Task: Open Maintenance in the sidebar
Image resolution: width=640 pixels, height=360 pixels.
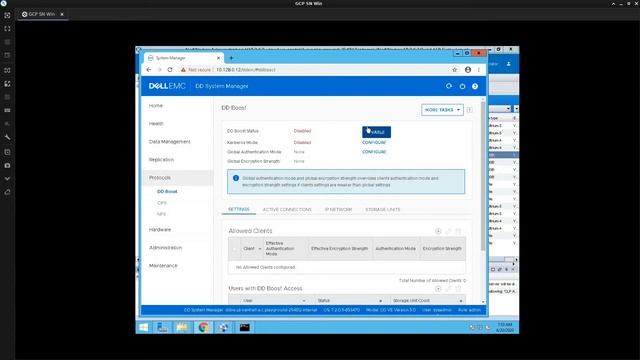Action: click(x=163, y=266)
